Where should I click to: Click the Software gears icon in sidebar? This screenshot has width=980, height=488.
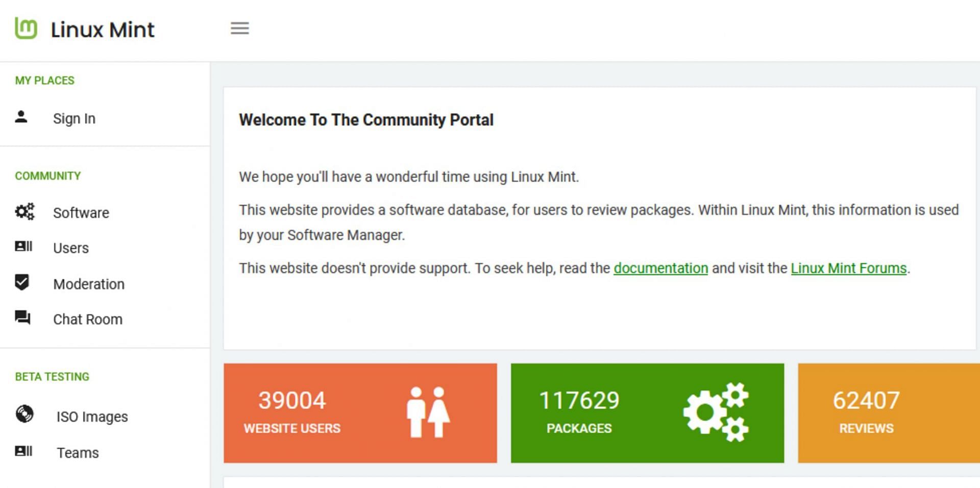(24, 211)
